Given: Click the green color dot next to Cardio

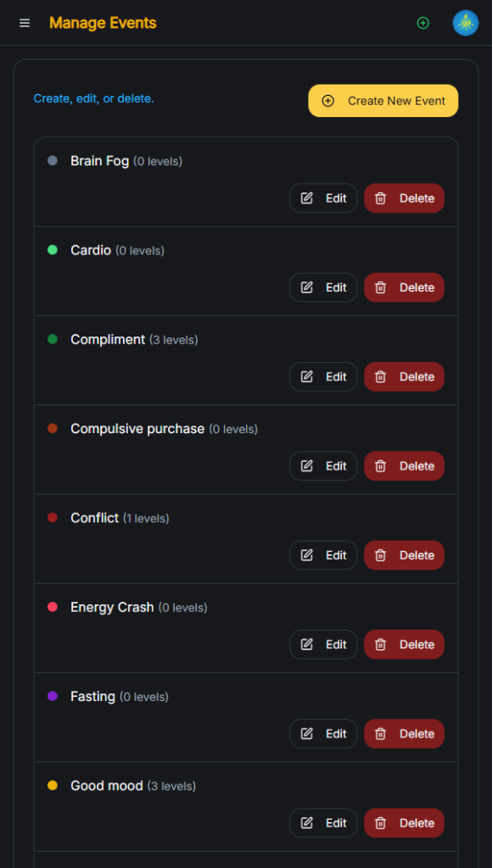Looking at the screenshot, I should coord(53,250).
